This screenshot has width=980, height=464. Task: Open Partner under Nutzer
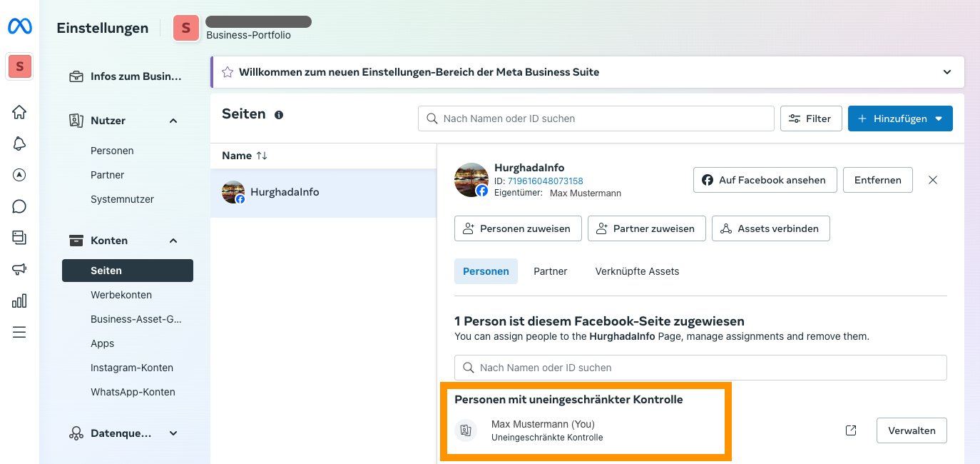[107, 175]
